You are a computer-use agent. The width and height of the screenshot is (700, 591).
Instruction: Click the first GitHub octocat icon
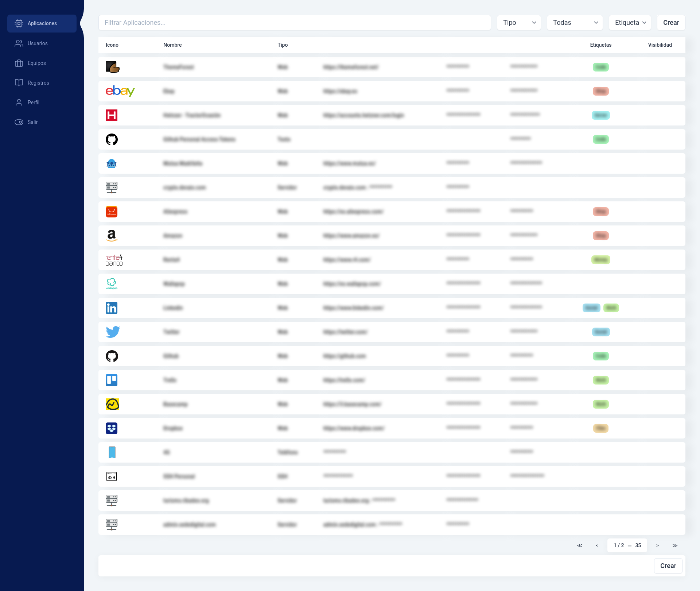click(112, 139)
